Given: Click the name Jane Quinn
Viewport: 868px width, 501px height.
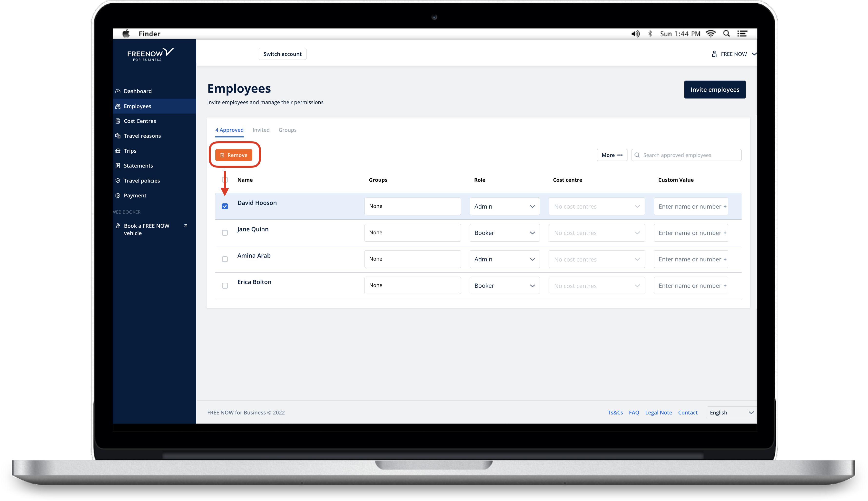Looking at the screenshot, I should [x=253, y=230].
